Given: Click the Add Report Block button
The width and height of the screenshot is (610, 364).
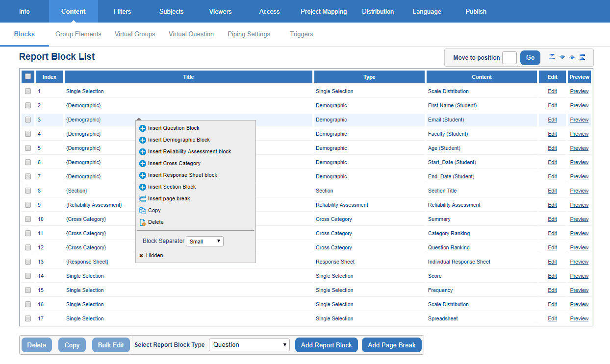Looking at the screenshot, I should [327, 345].
